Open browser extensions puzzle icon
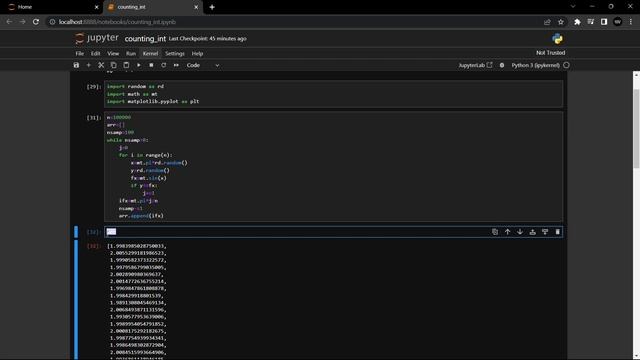Screen dimensions: 640x360 coord(577,22)
